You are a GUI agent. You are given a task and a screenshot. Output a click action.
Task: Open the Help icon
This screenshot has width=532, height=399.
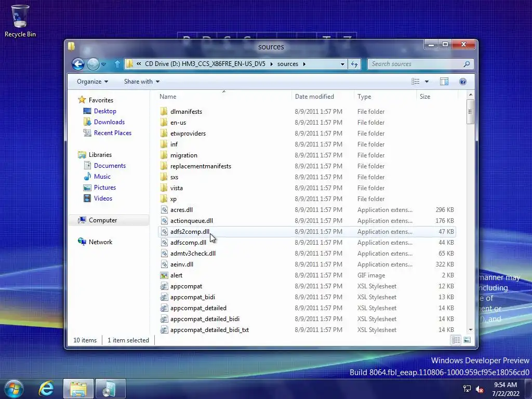(x=463, y=82)
